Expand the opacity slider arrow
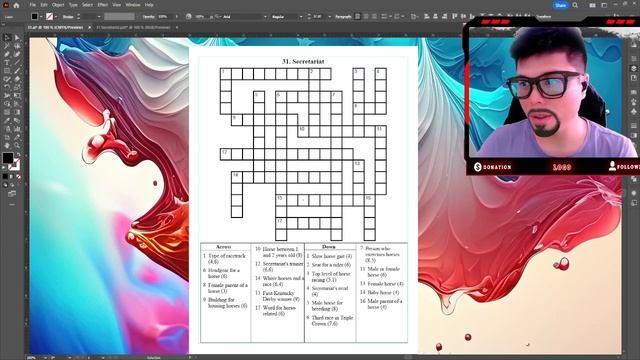640x360 pixels. coord(177,16)
